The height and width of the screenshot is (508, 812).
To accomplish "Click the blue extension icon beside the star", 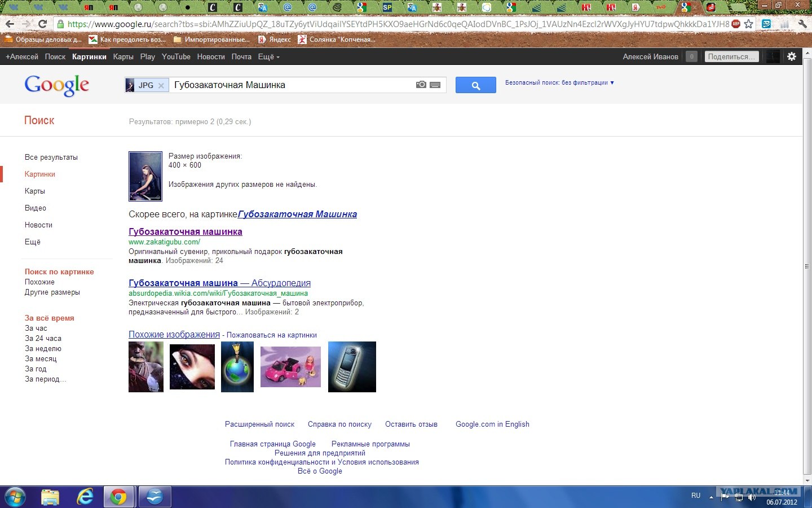I will [766, 24].
